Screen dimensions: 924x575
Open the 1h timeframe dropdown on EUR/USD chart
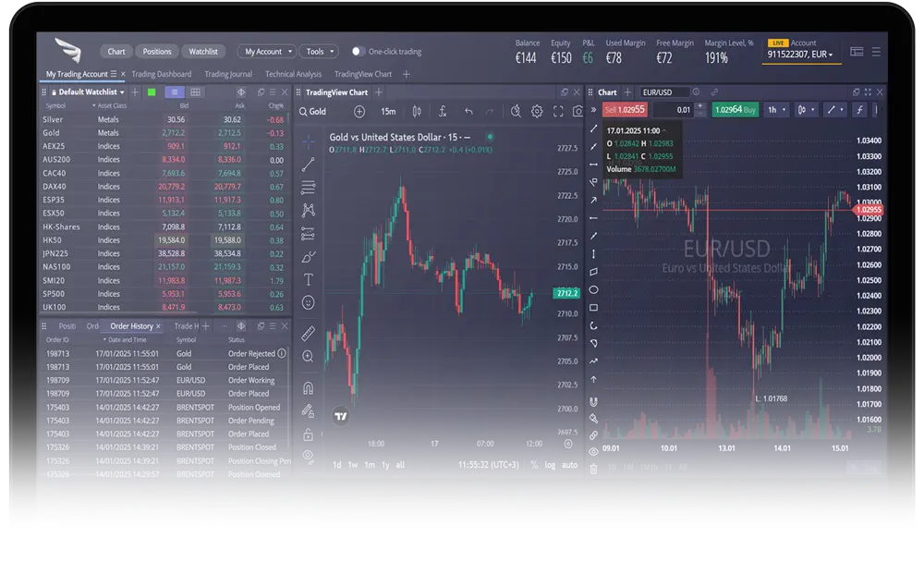pos(776,110)
